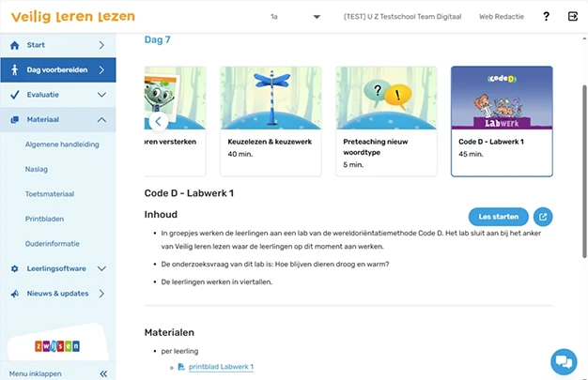Click the help question mark icon
588x380 pixels.
[546, 17]
